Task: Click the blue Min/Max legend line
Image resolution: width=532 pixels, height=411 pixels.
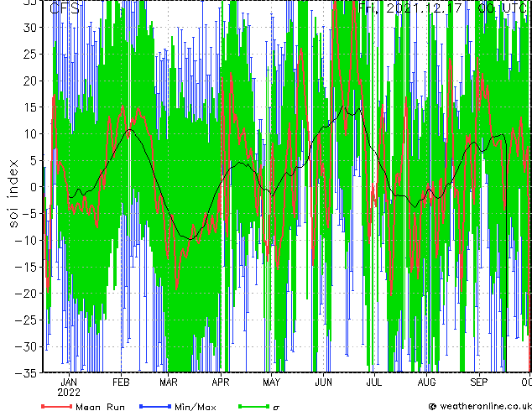Action: 155,406
